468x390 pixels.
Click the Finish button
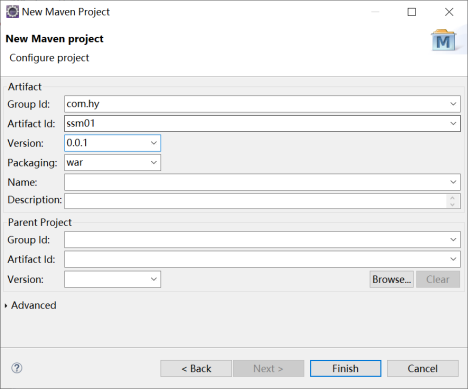(345, 369)
